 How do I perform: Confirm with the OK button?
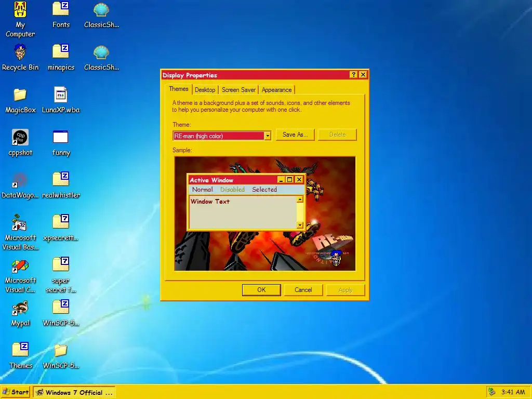pos(261,290)
